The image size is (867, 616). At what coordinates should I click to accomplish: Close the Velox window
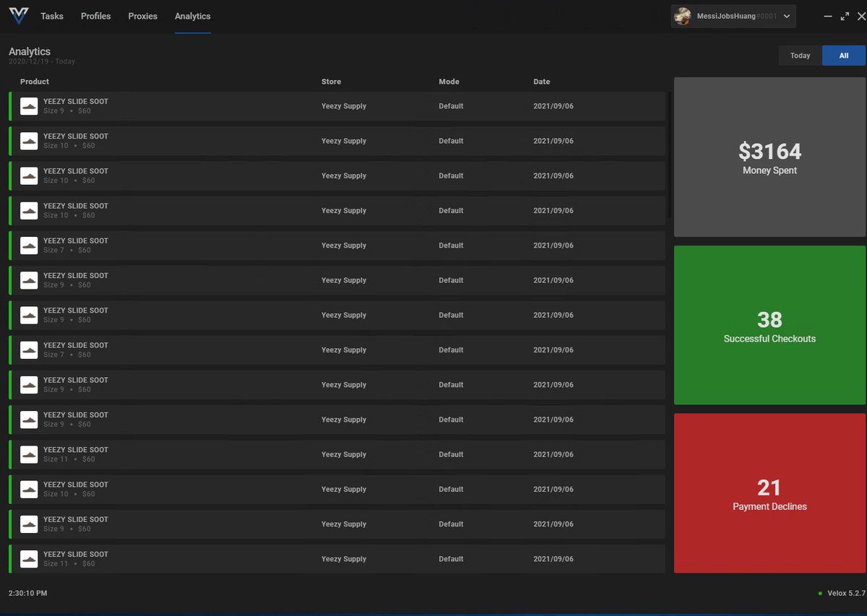pos(860,16)
